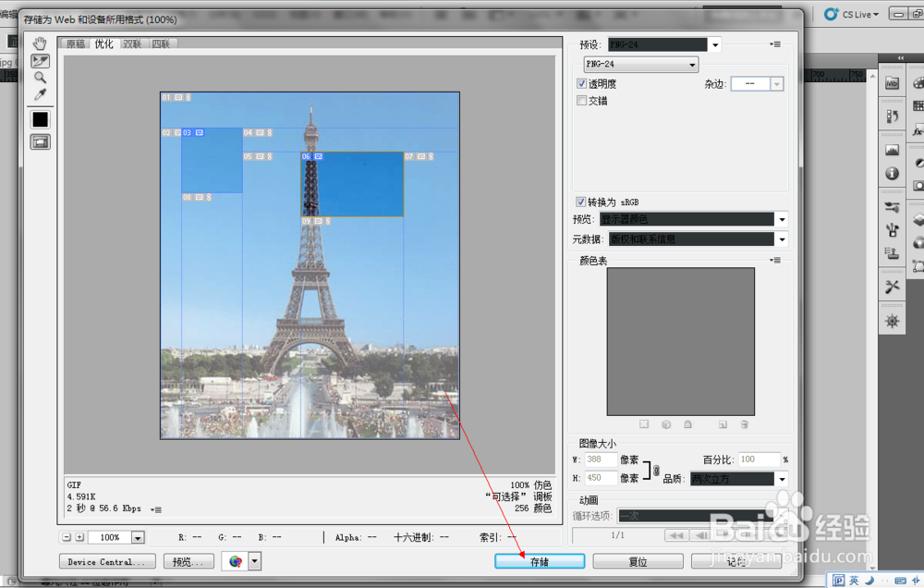Click the 复位 reset button
This screenshot has width=924, height=588.
(x=638, y=561)
